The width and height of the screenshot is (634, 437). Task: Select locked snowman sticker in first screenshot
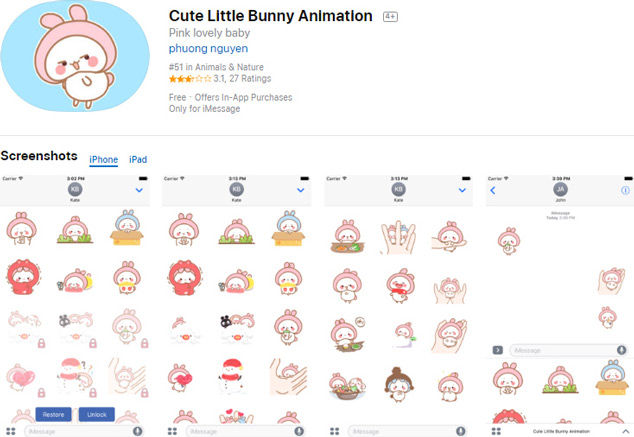(x=75, y=376)
